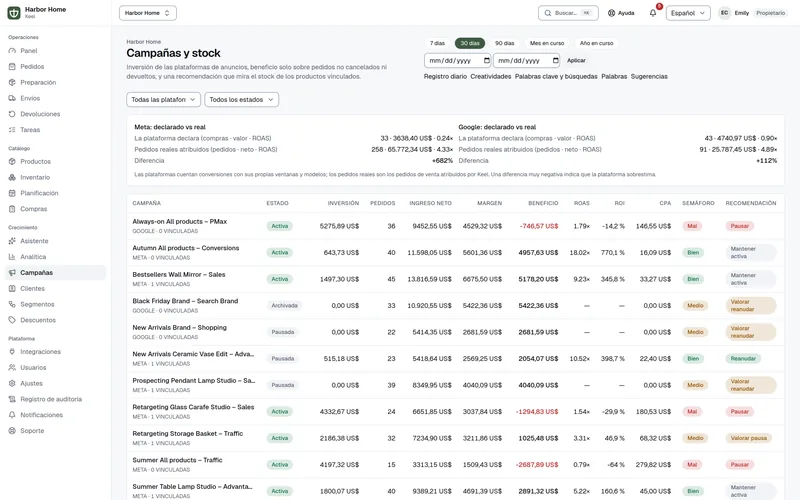The image size is (800, 500).
Task: Switch to Registro diario tab
Action: click(445, 77)
